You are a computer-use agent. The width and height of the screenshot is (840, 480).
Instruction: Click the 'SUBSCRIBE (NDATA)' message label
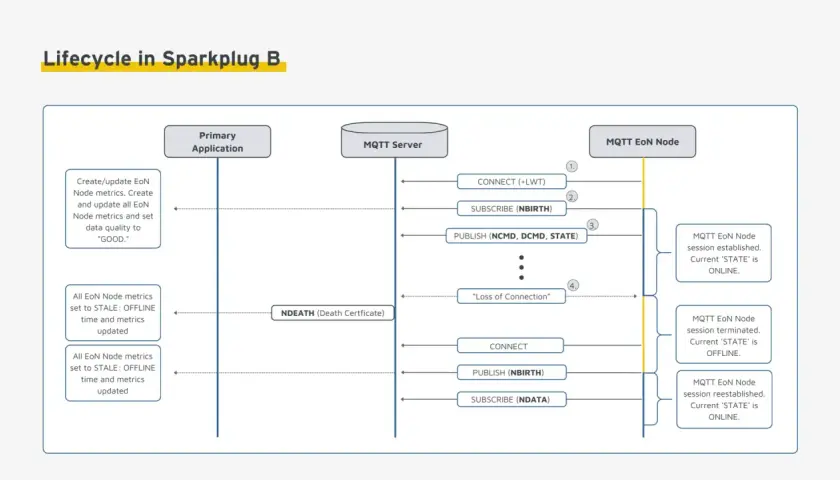(x=512, y=399)
